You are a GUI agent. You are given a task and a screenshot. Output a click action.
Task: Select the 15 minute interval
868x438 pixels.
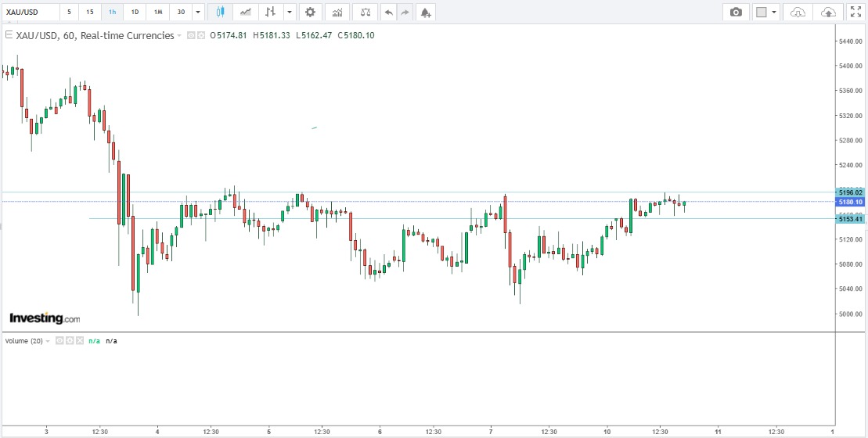(x=90, y=12)
